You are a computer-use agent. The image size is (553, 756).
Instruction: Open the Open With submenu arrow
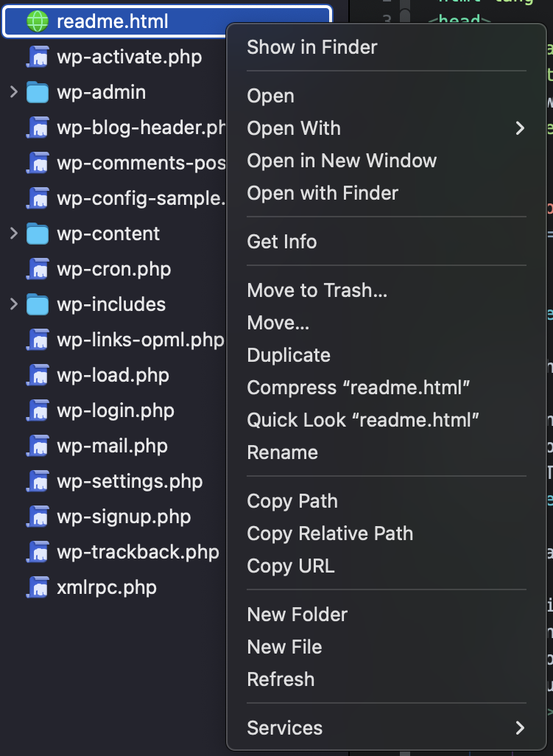(520, 128)
